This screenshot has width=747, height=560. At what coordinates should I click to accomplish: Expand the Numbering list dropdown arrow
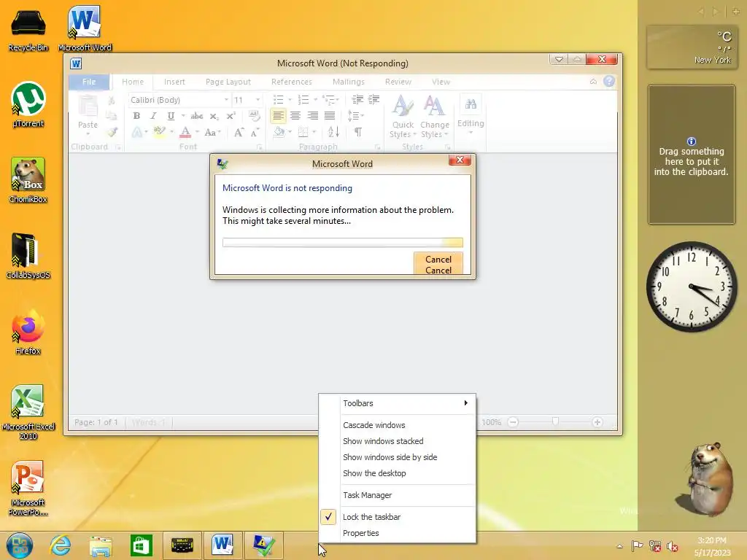315,100
